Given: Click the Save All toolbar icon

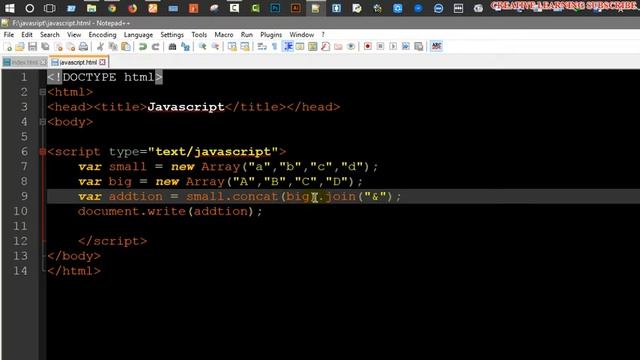Looking at the screenshot, I should point(45,47).
